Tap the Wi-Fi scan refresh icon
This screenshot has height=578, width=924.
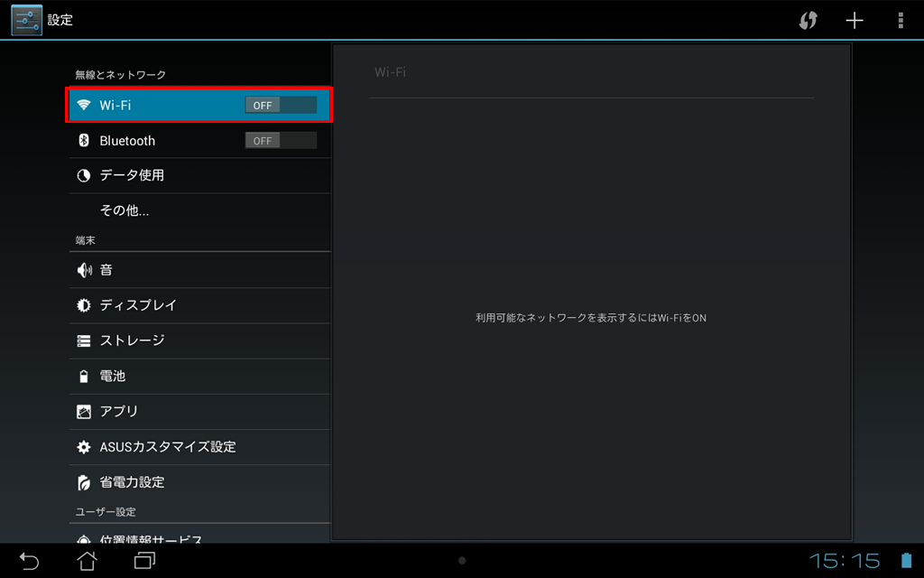[x=808, y=21]
